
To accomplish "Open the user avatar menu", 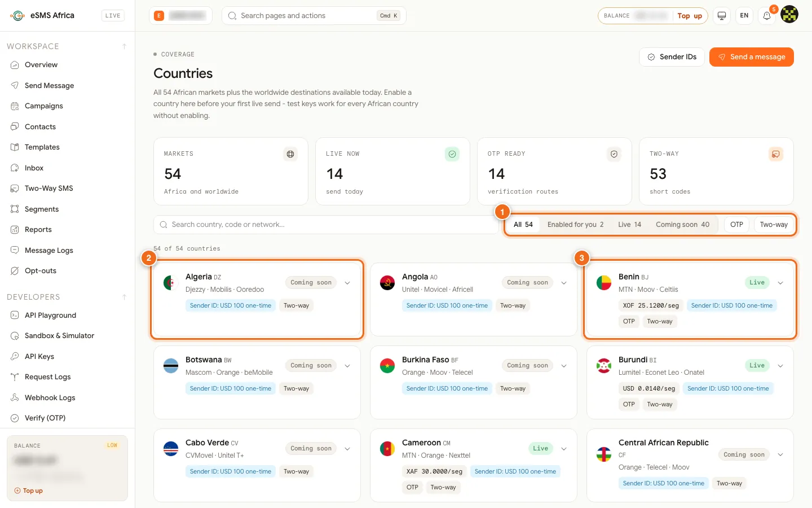I will tap(789, 15).
